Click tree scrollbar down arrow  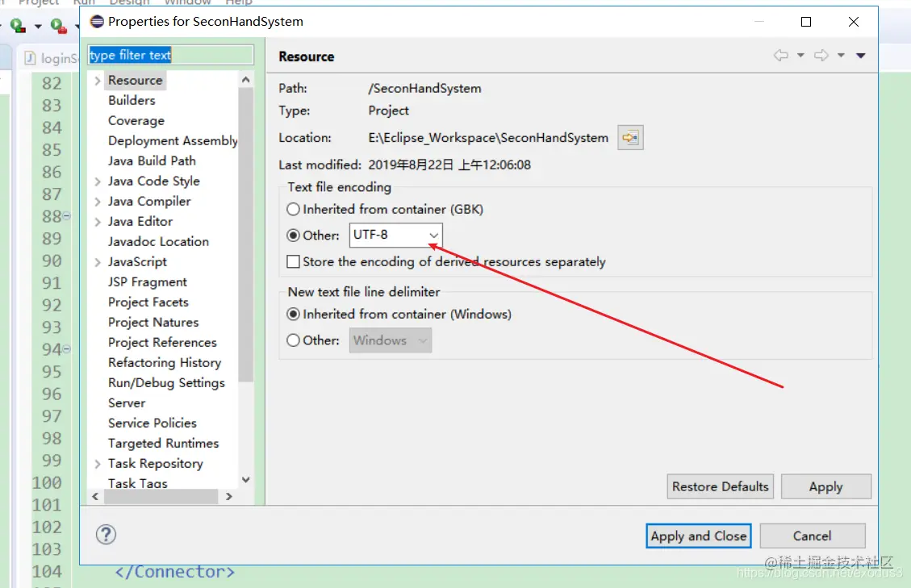pos(246,480)
